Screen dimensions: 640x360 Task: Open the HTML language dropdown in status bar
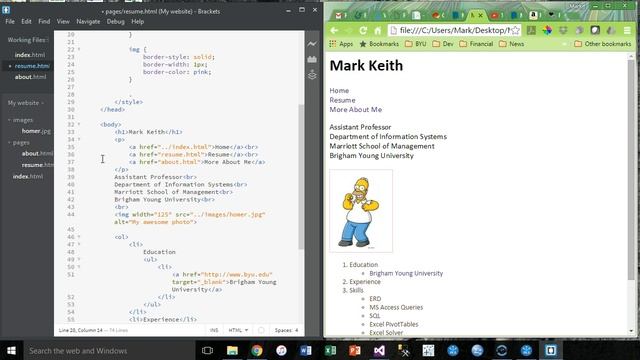(x=238, y=330)
